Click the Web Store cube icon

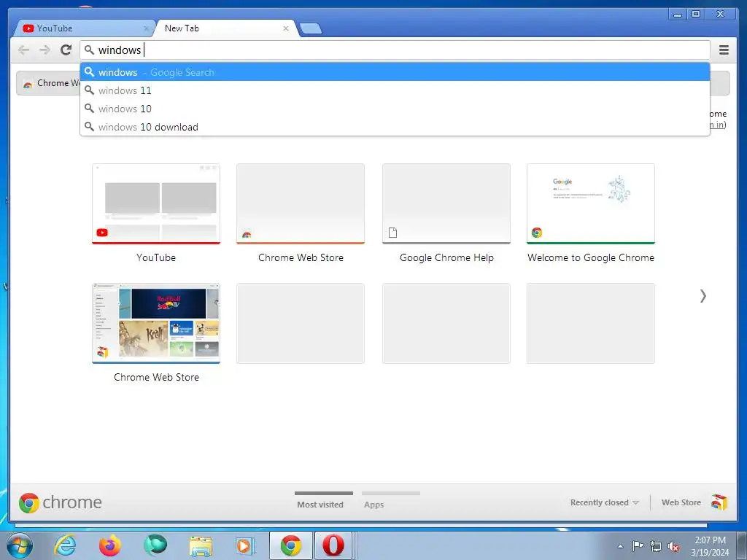(x=719, y=502)
